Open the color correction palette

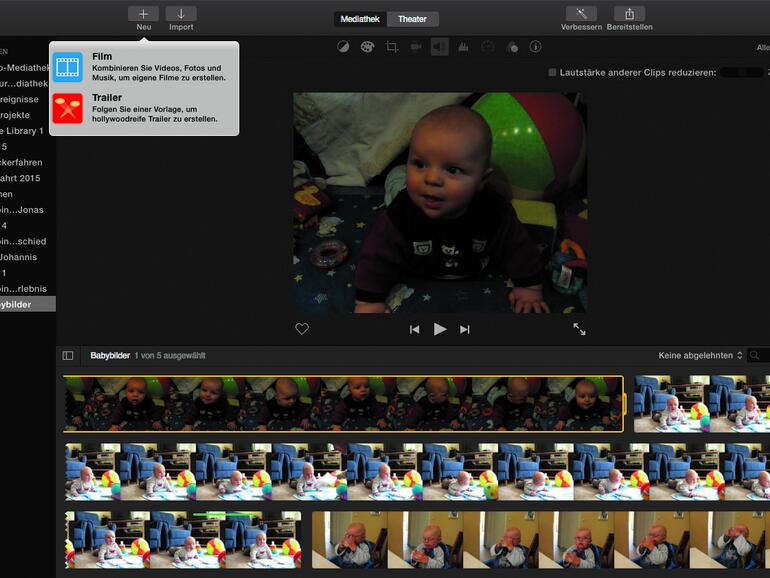367,47
